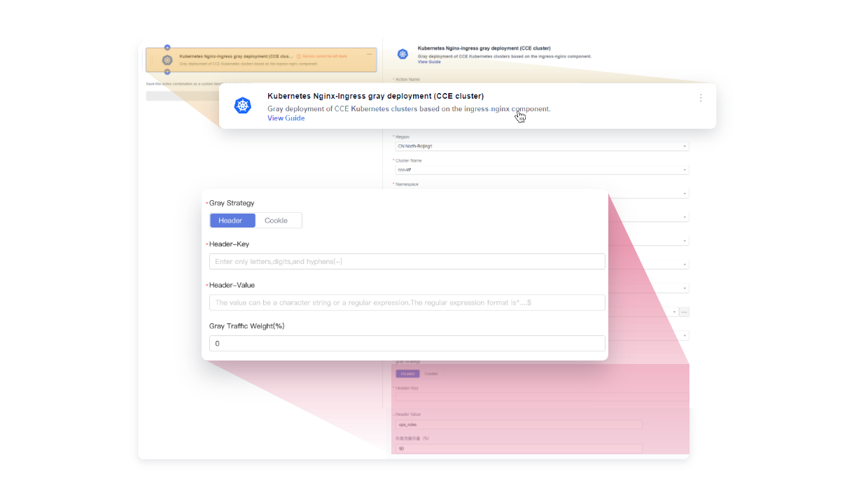The image size is (861, 504).
Task: Add a step above the orange action card
Action: (167, 47)
